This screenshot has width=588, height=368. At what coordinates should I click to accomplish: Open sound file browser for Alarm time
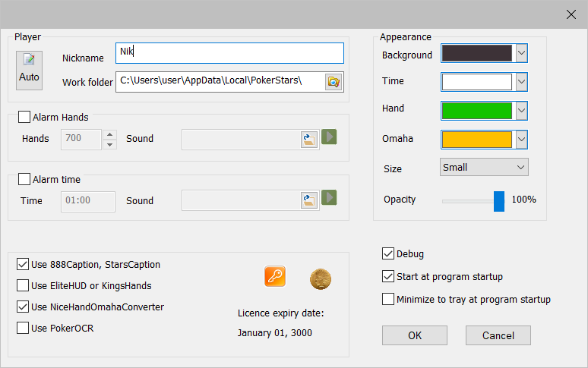[308, 200]
